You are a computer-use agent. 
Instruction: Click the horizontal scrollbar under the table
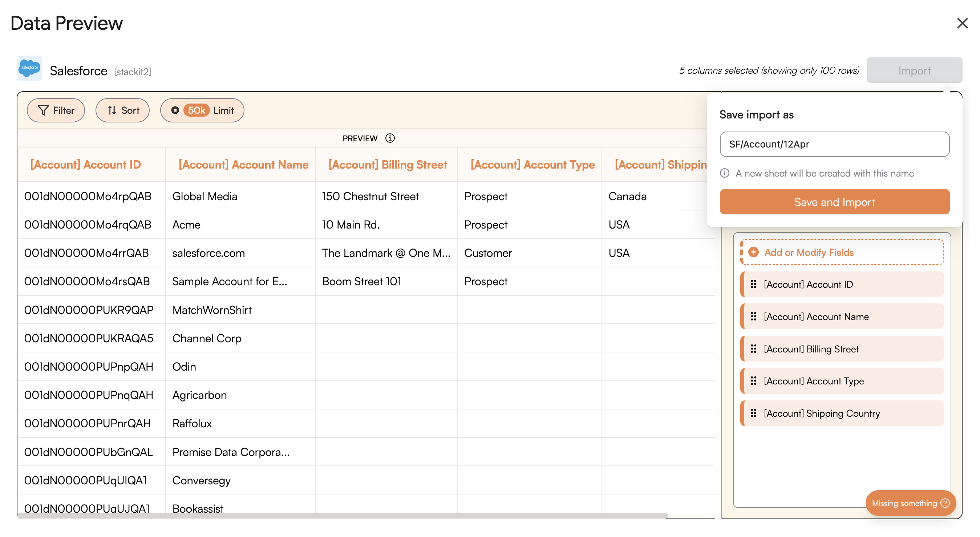tap(343, 515)
